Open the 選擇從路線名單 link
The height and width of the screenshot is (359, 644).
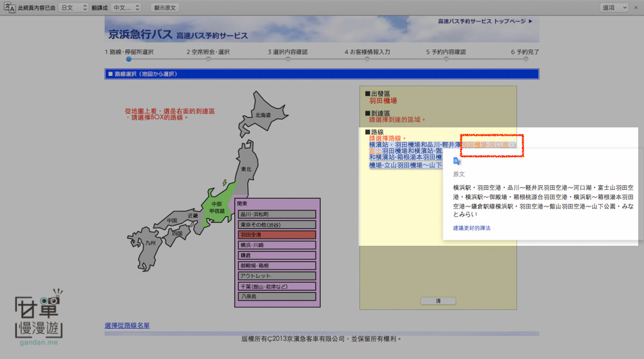click(127, 326)
